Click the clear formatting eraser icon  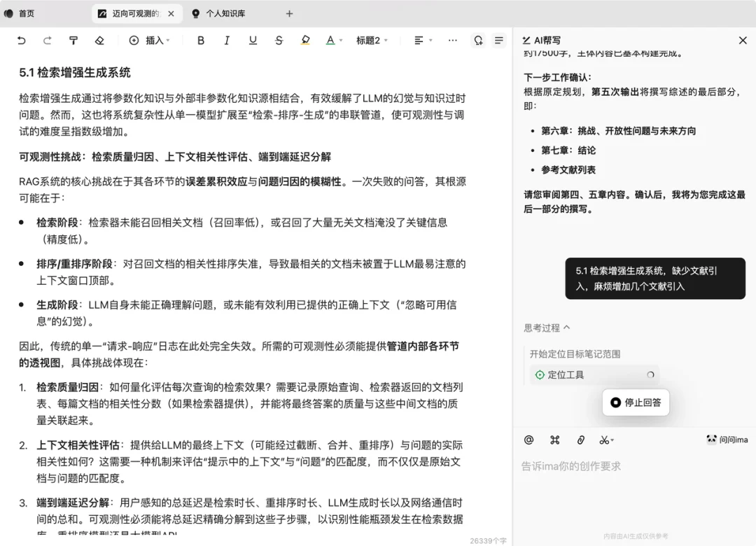99,41
